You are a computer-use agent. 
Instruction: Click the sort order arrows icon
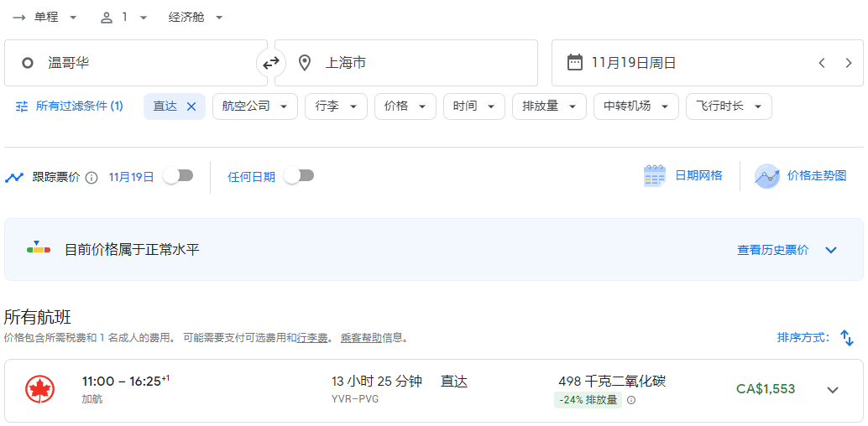(x=847, y=337)
